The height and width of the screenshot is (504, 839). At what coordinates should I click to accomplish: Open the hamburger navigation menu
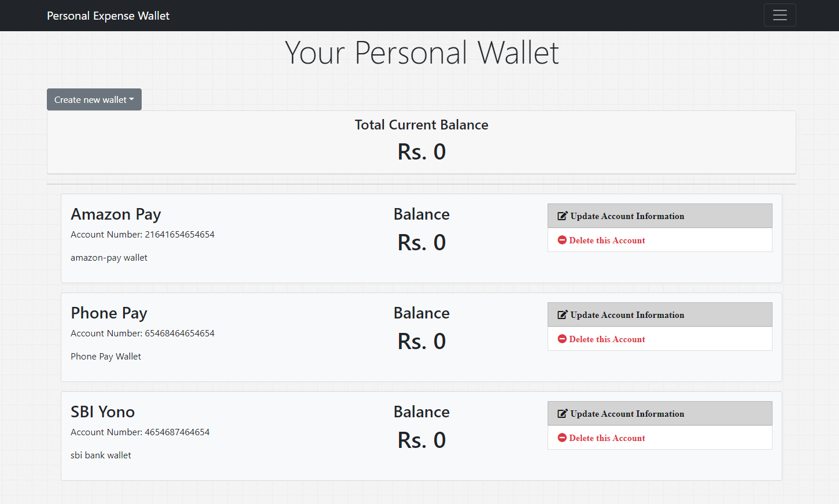pyautogui.click(x=779, y=16)
